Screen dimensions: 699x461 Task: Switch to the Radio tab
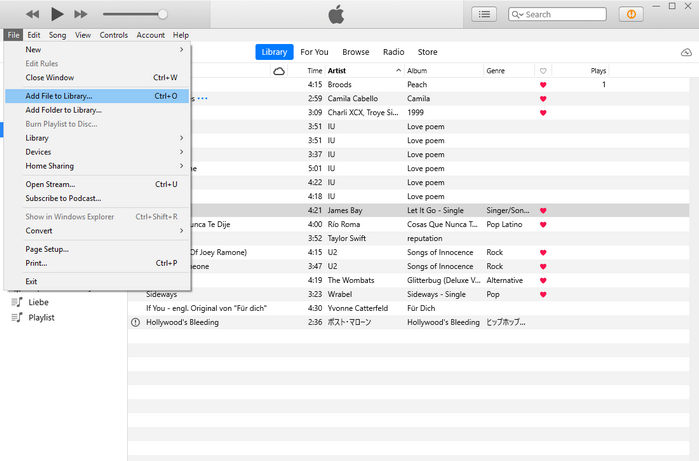click(394, 52)
